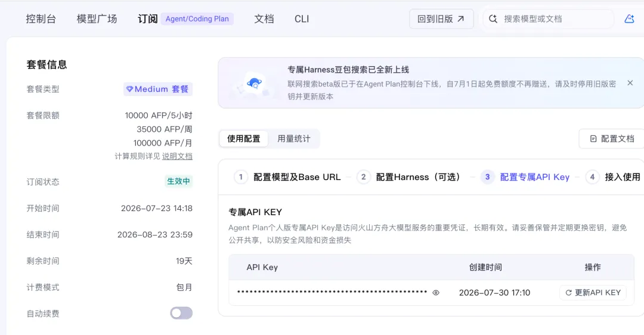Click the 回到旧版 button
Screen dimensions: 644x335
pyautogui.click(x=441, y=19)
